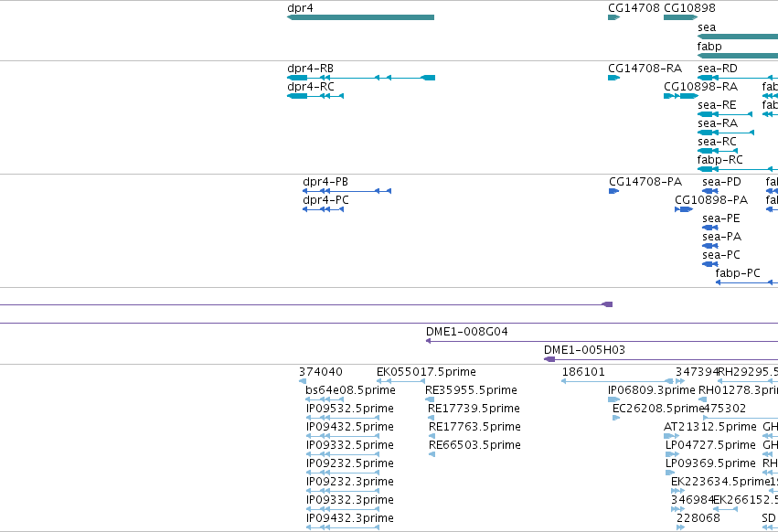The width and height of the screenshot is (778, 532).
Task: Select the 346984 feature label
Action: click(692, 500)
